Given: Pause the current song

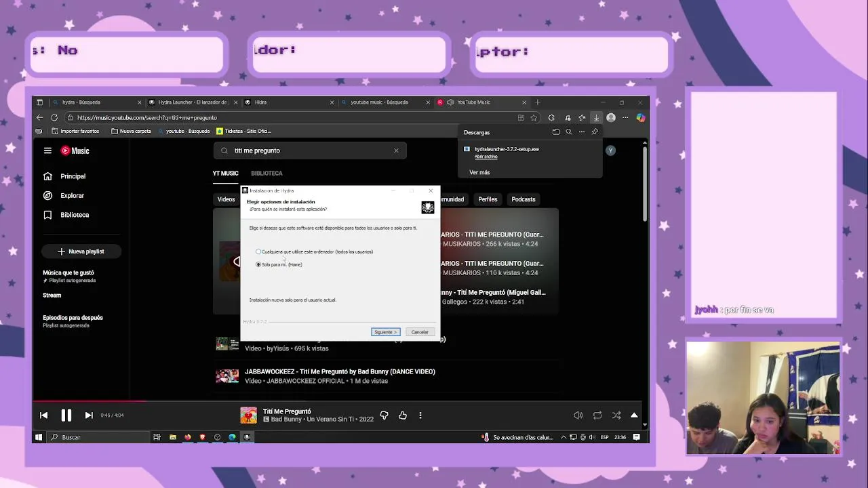Looking at the screenshot, I should pos(66,415).
